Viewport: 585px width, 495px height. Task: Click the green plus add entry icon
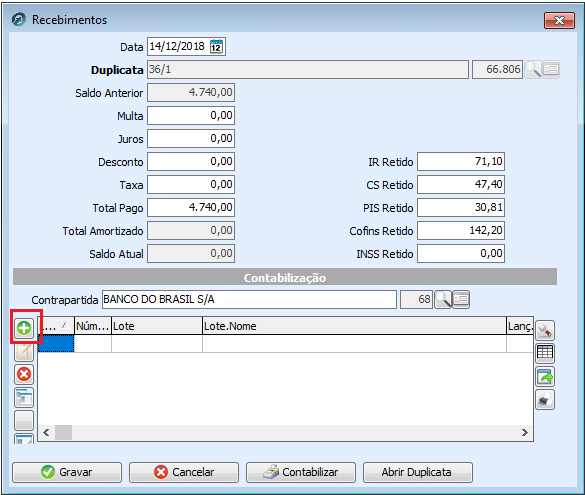24,328
